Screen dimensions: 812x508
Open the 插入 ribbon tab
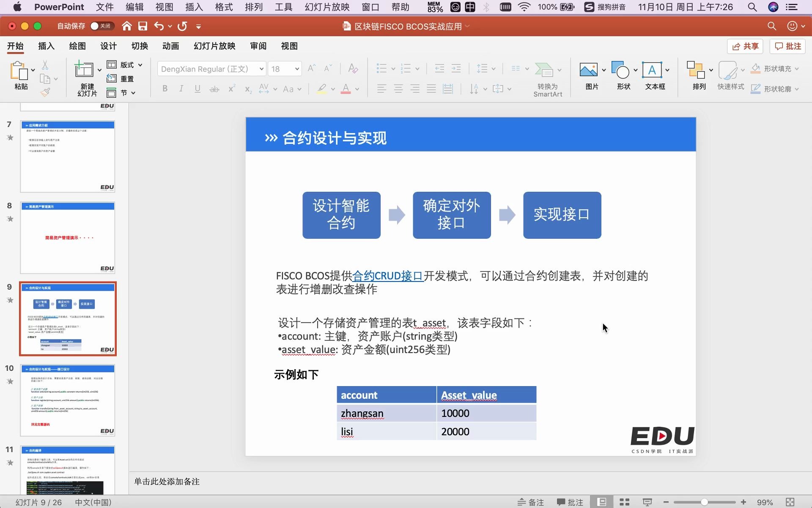(x=46, y=46)
